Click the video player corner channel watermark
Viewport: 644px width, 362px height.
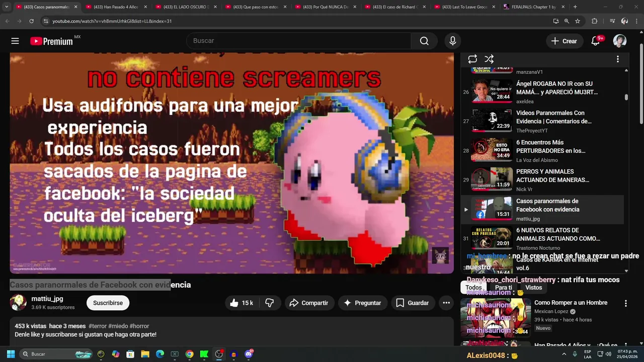pyautogui.click(x=441, y=256)
